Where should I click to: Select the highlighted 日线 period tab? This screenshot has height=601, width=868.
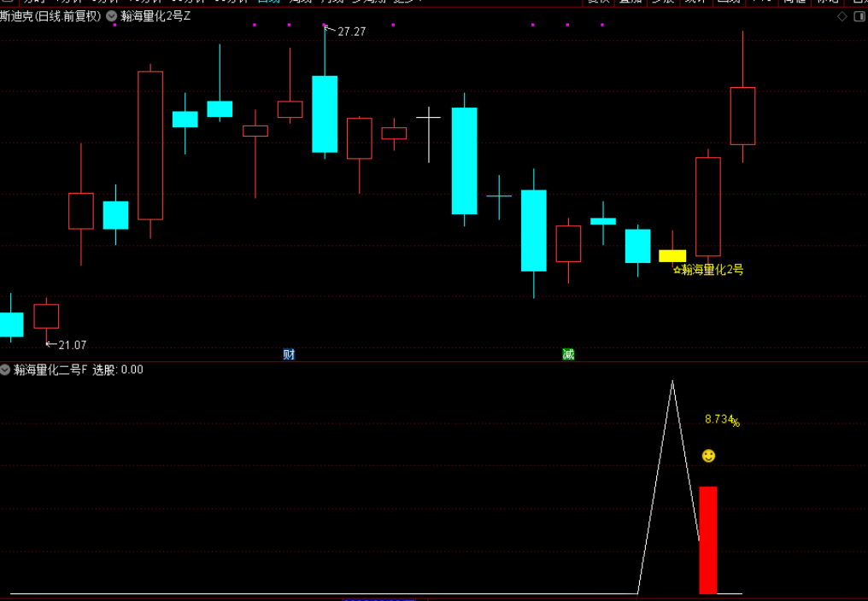268,2
